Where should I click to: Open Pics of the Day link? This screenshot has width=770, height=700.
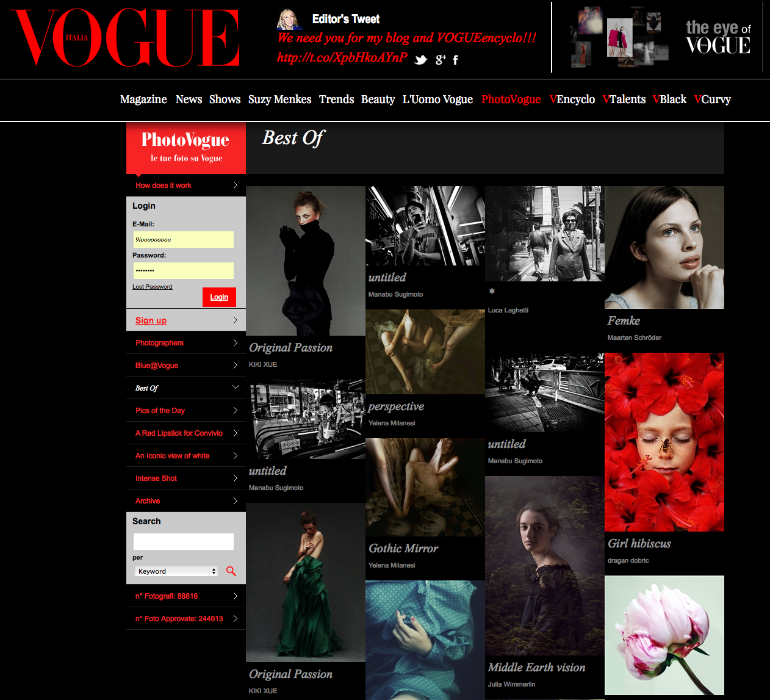click(160, 411)
